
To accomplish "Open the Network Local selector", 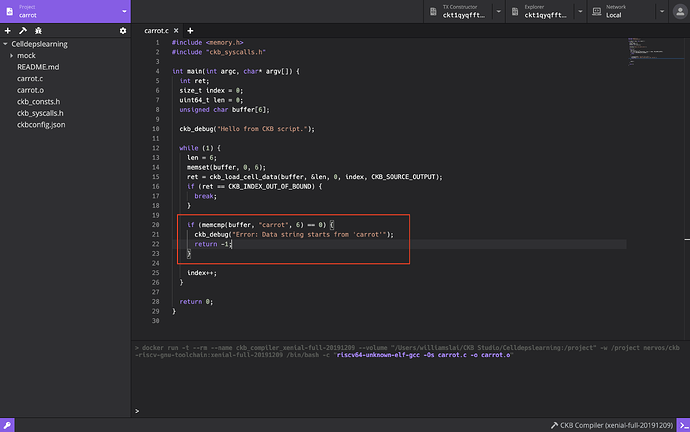I will click(x=620, y=11).
